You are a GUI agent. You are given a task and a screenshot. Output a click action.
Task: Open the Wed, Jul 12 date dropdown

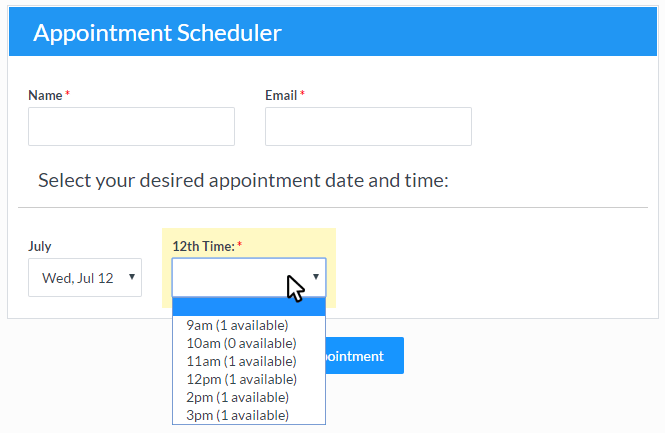click(x=85, y=277)
